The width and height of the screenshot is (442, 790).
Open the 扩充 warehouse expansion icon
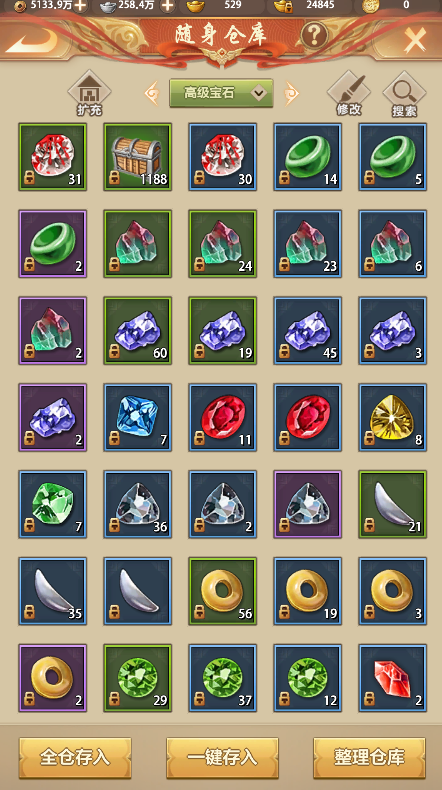coord(89,94)
